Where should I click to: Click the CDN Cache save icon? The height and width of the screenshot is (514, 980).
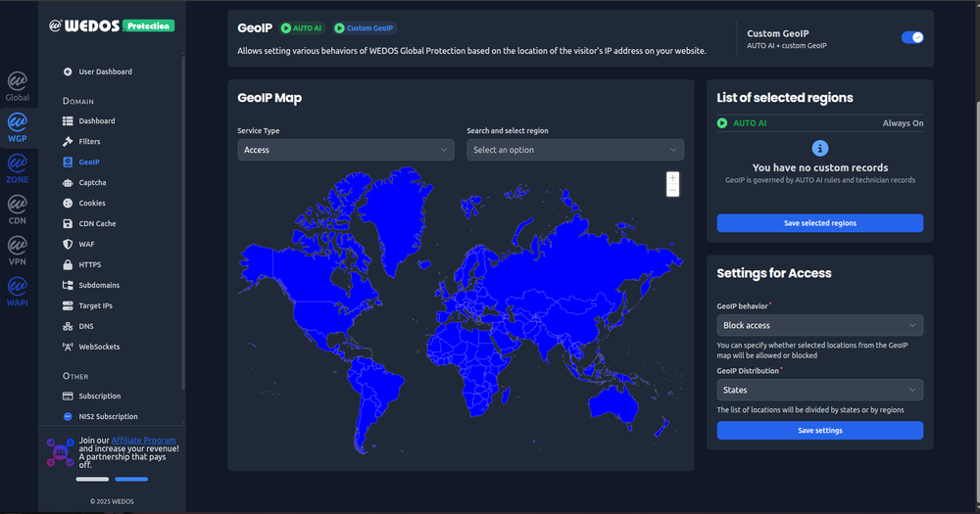(68, 223)
